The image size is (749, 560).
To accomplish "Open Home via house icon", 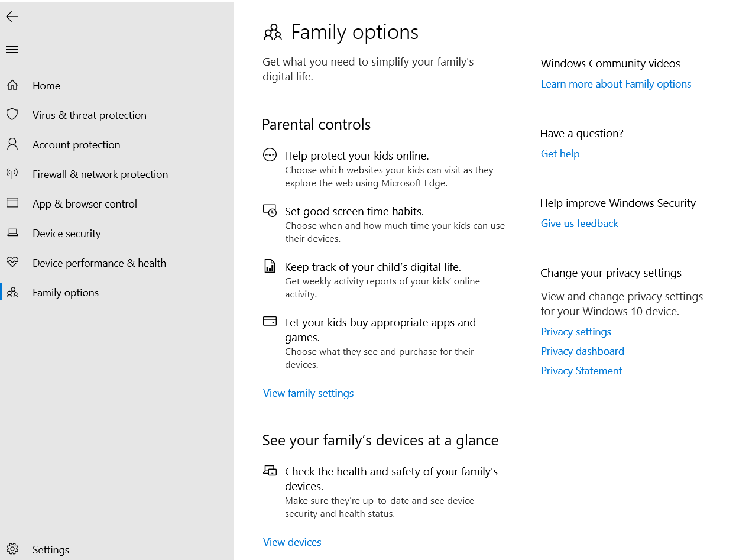I will coord(12,85).
